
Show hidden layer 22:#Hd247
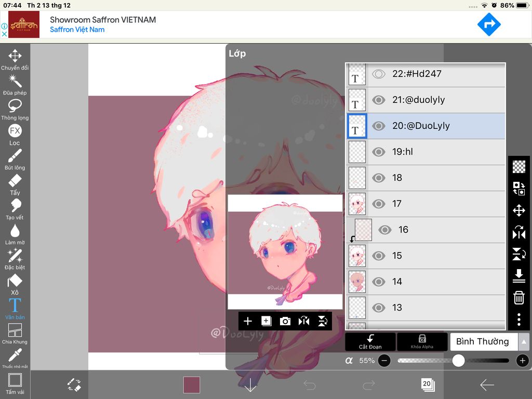pyautogui.click(x=379, y=74)
